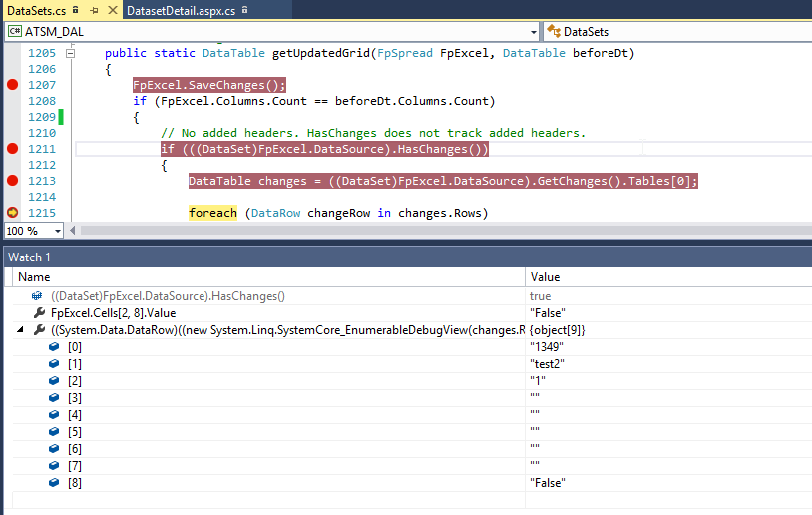
Task: Select watch item [8]
Action: (x=75, y=483)
